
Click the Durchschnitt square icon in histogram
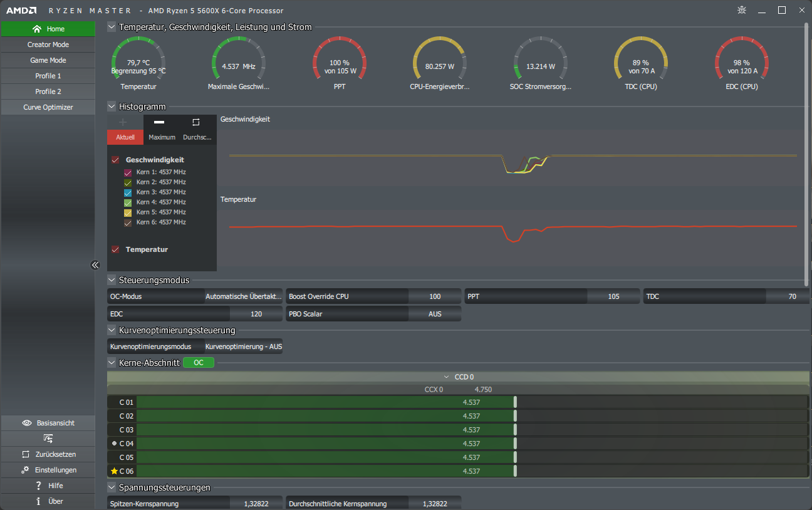click(x=195, y=122)
